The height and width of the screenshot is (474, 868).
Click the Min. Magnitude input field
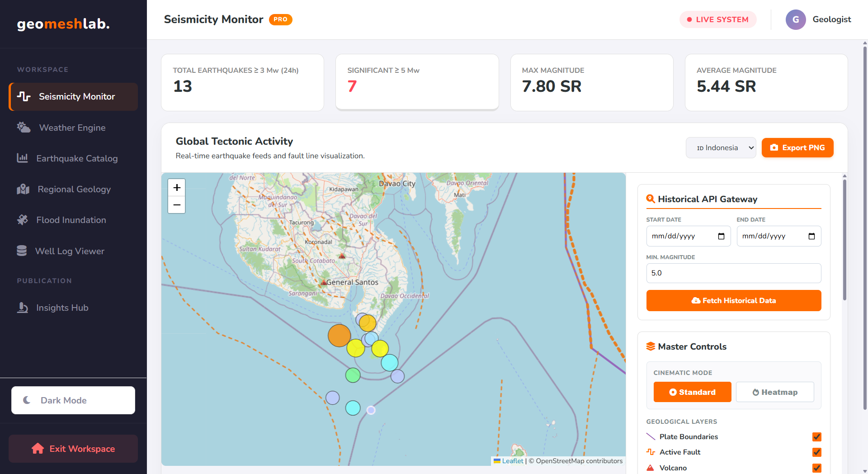tap(734, 273)
